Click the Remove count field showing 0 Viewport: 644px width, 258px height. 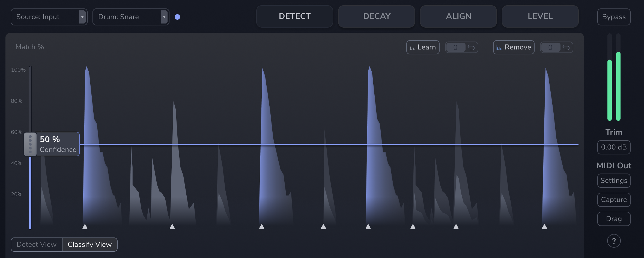[551, 47]
